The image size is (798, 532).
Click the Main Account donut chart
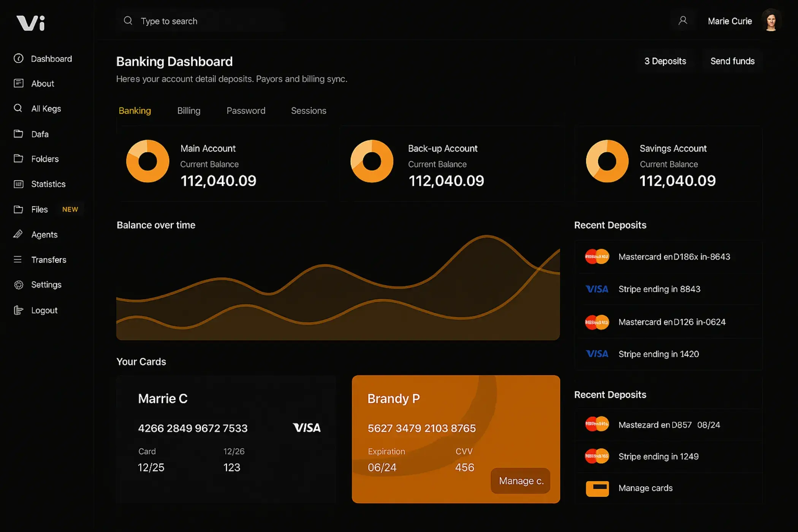tap(148, 161)
